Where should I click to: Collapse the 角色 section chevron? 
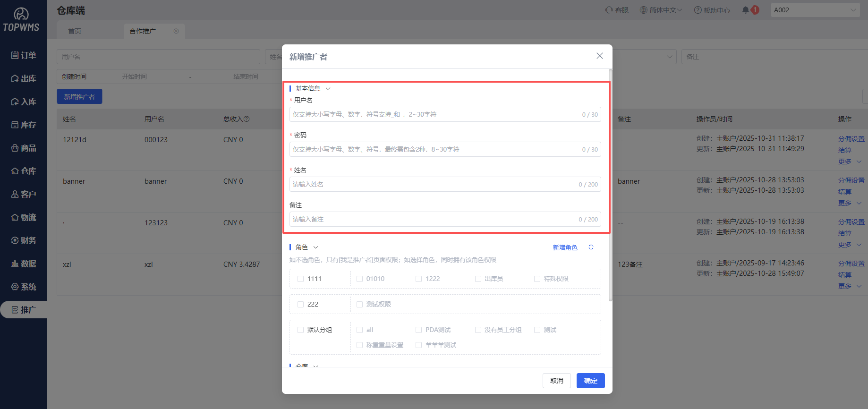(316, 247)
